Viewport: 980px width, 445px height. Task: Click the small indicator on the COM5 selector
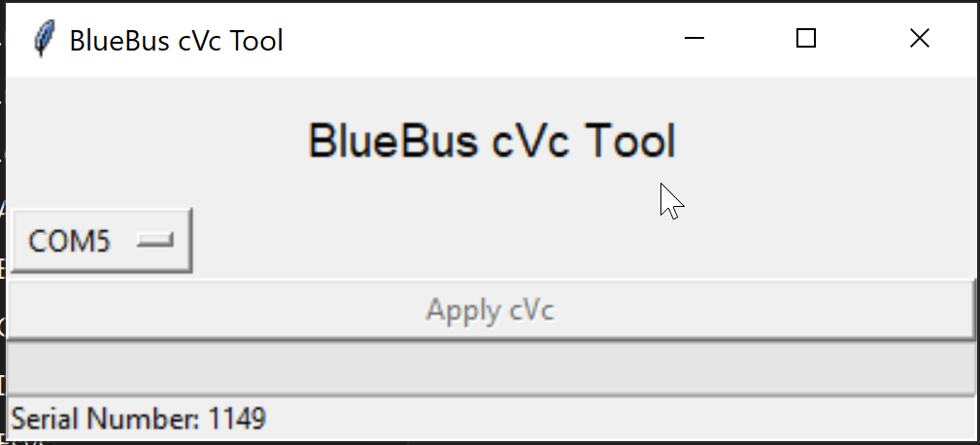[x=155, y=240]
